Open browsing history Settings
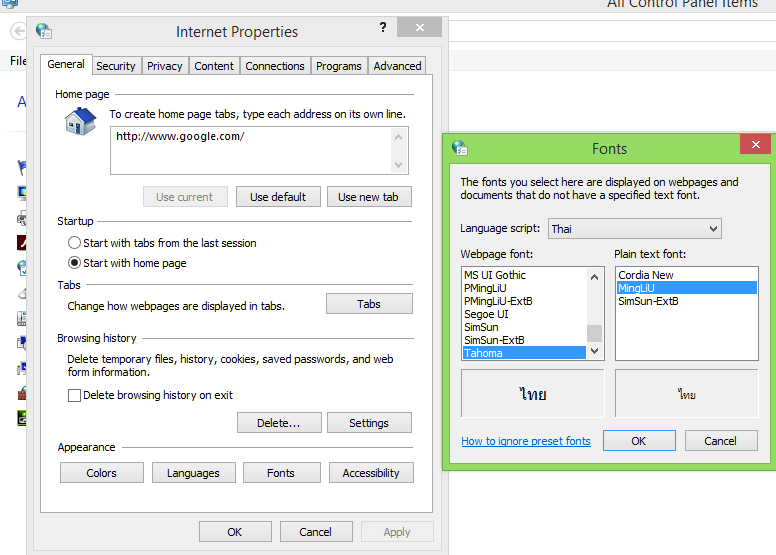 pyautogui.click(x=369, y=423)
